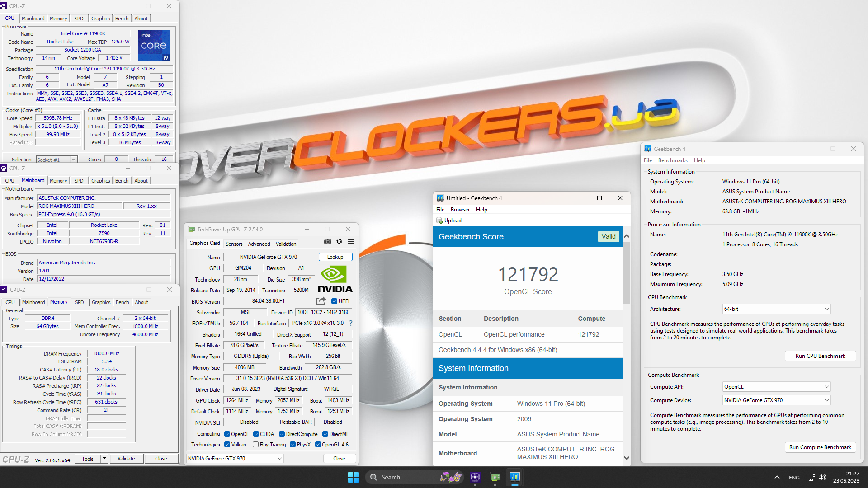The height and width of the screenshot is (488, 868).
Task: Open Benchmarks menu in Geekbench 4
Action: [673, 160]
